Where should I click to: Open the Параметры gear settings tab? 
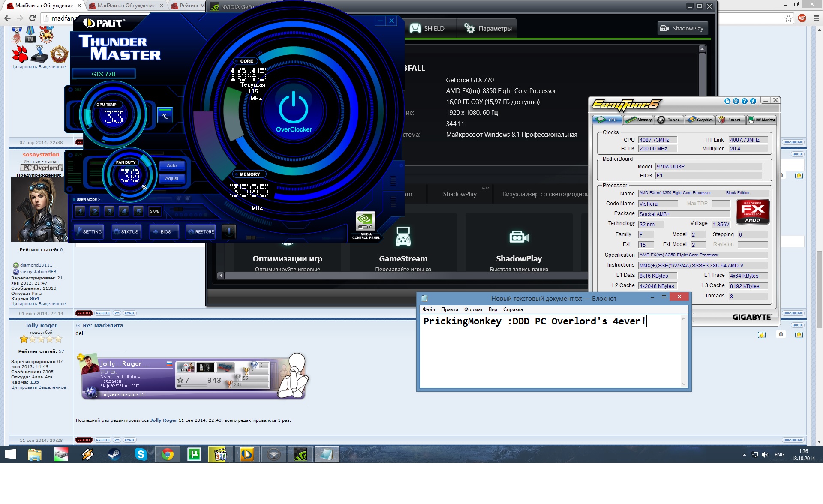[x=488, y=29]
